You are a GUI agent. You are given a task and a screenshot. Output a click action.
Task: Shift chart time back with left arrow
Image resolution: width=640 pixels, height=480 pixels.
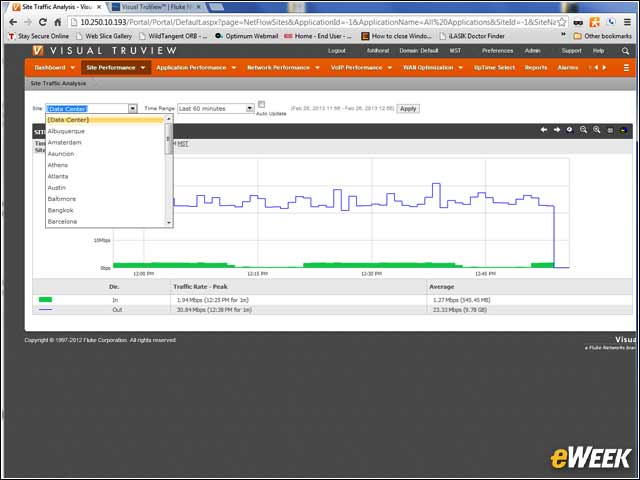[544, 130]
